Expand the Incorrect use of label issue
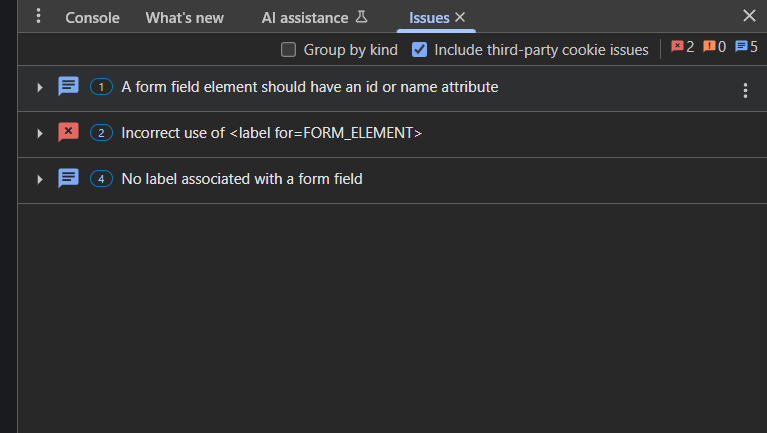Image resolution: width=767 pixels, height=433 pixels. click(x=40, y=134)
